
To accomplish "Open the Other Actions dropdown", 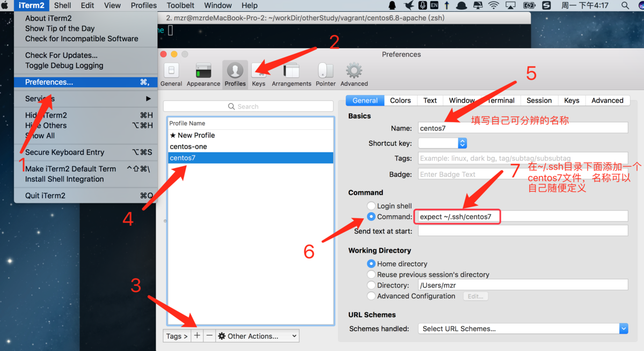I will [x=257, y=335].
